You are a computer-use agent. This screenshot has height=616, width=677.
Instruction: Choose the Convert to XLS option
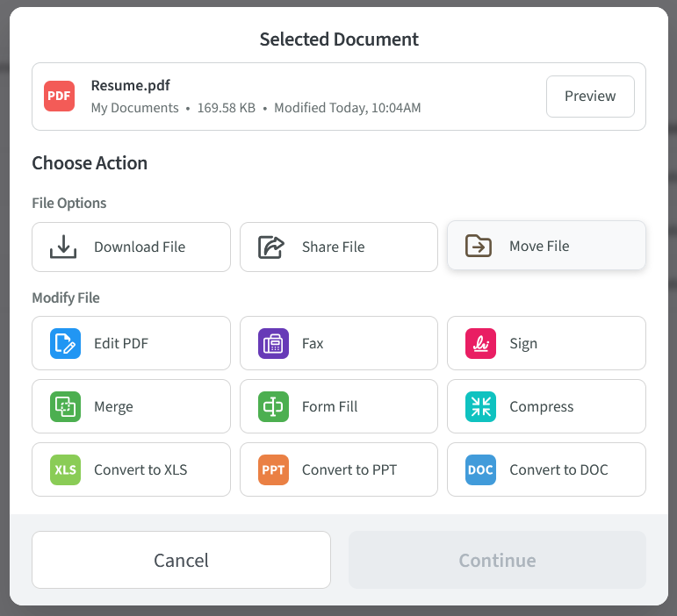[x=131, y=470]
